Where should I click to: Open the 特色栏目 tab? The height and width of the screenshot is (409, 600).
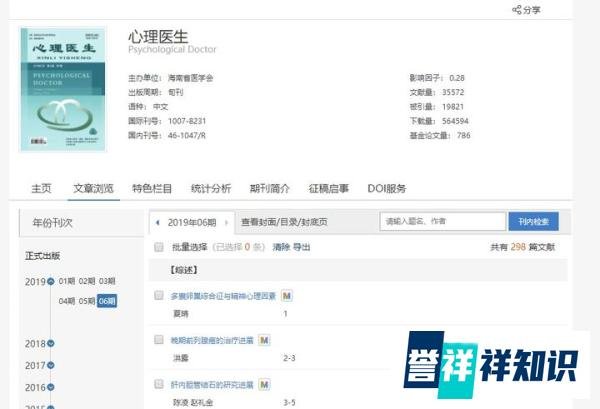coord(152,188)
